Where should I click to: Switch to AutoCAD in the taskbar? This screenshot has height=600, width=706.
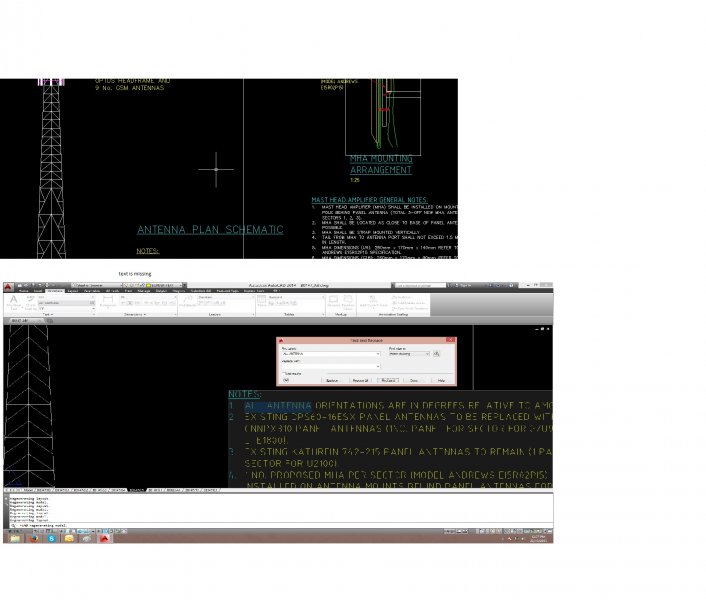coord(104,538)
